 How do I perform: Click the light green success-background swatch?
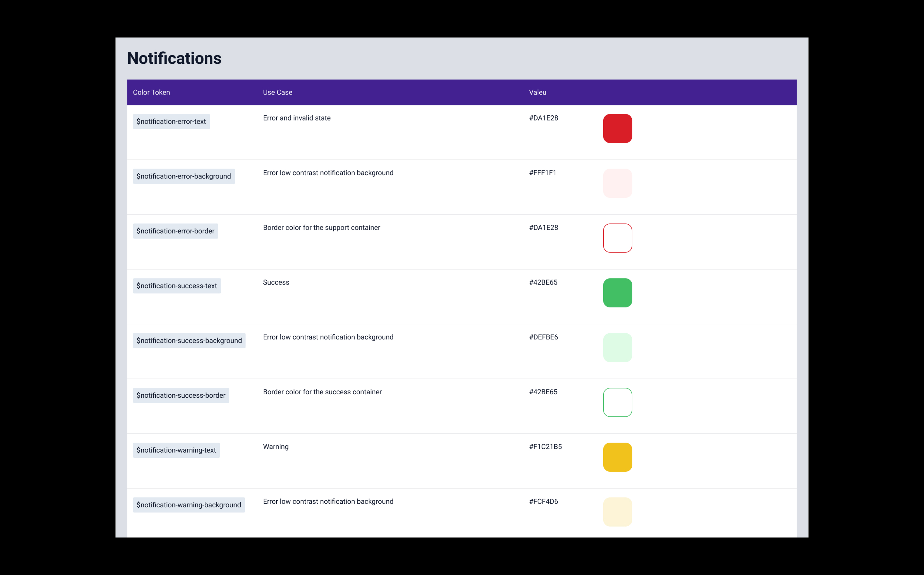617,347
